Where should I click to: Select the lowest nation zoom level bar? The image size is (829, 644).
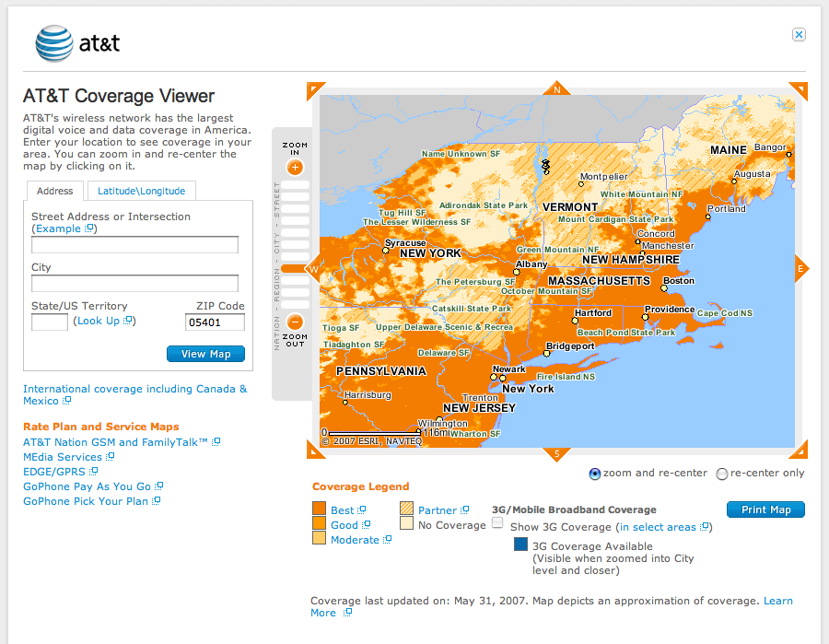pyautogui.click(x=295, y=305)
